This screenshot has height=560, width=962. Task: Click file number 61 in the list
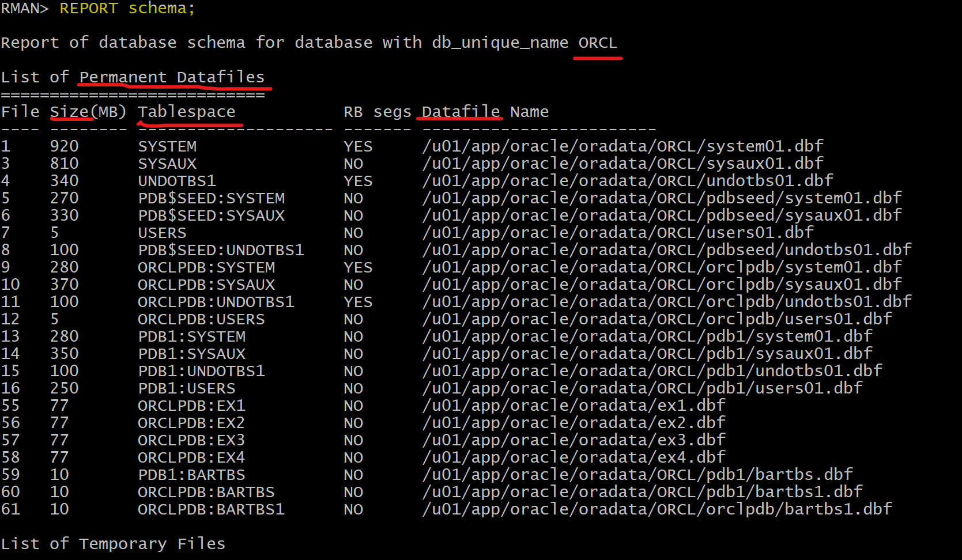coord(10,509)
